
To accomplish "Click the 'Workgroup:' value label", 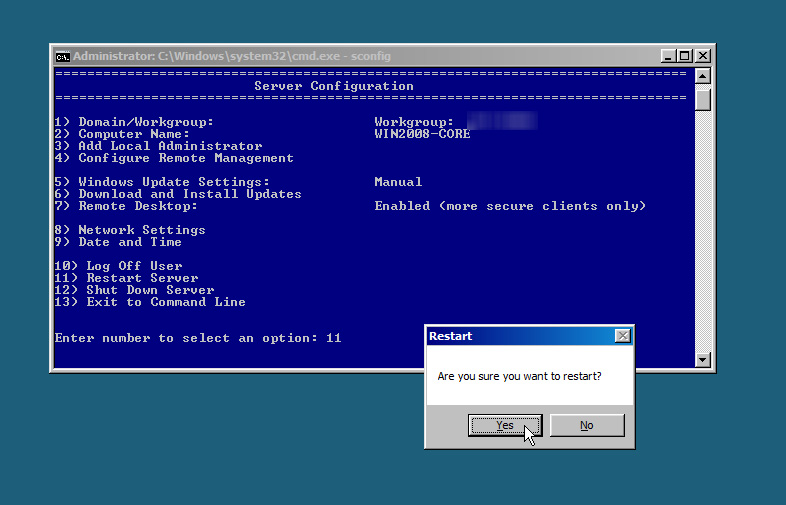I will [414, 122].
